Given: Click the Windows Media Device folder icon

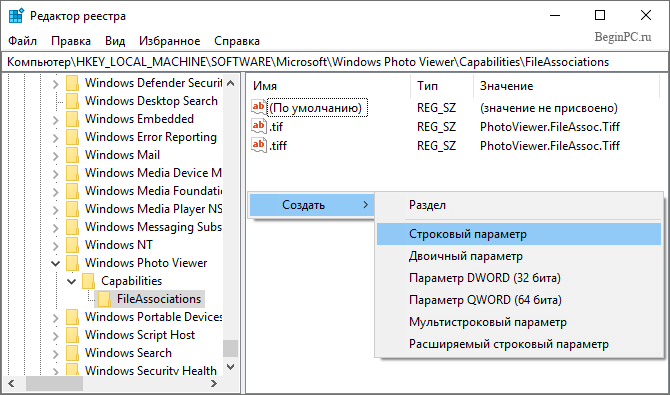Looking at the screenshot, I should point(73,173).
